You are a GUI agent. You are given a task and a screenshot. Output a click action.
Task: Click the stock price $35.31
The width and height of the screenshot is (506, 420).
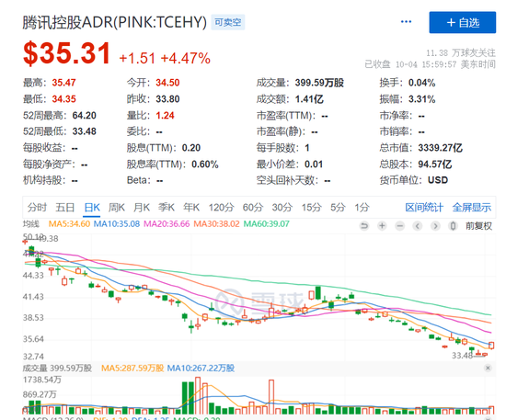67,53
